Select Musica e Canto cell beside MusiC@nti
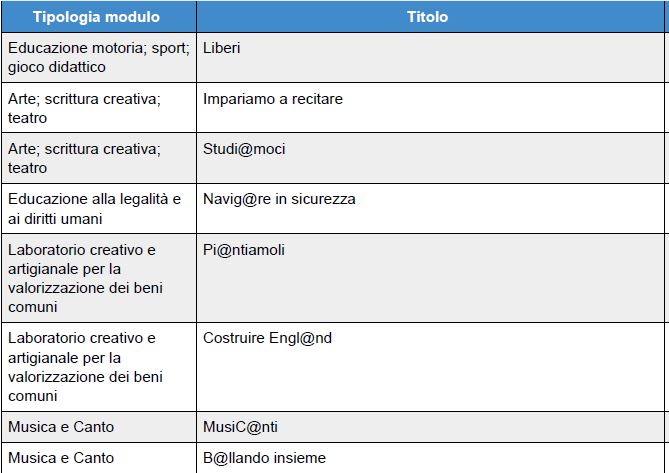The width and height of the screenshot is (669, 473). [x=99, y=427]
